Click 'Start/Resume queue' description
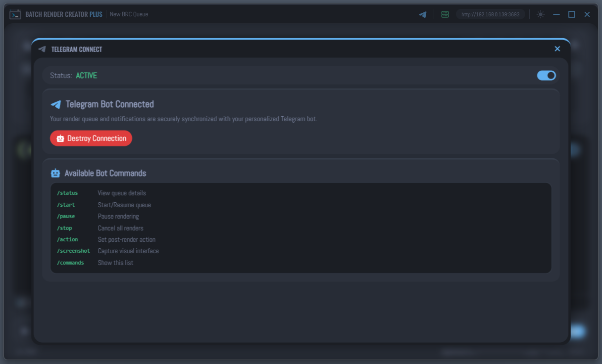 pyautogui.click(x=124, y=205)
